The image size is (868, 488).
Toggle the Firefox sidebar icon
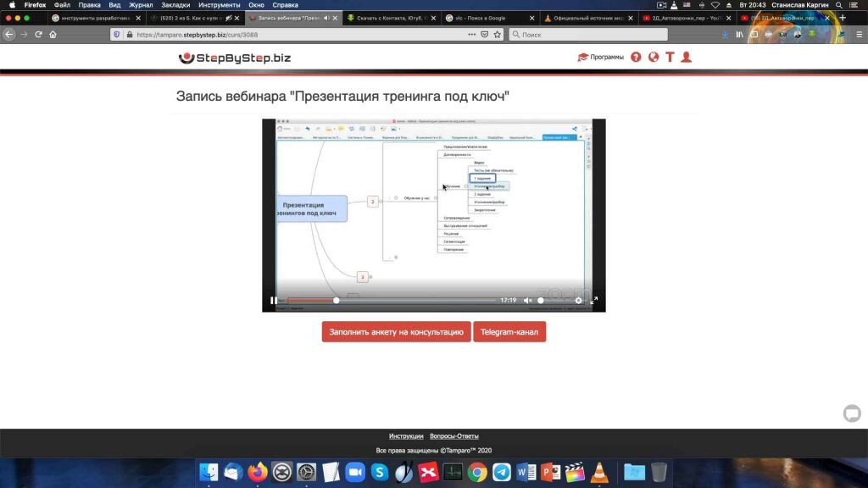point(754,34)
